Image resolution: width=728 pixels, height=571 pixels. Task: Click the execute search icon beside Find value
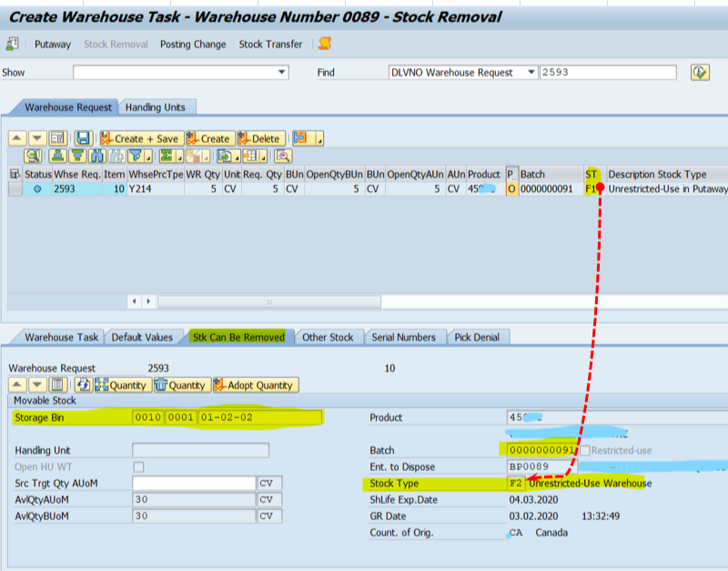700,73
